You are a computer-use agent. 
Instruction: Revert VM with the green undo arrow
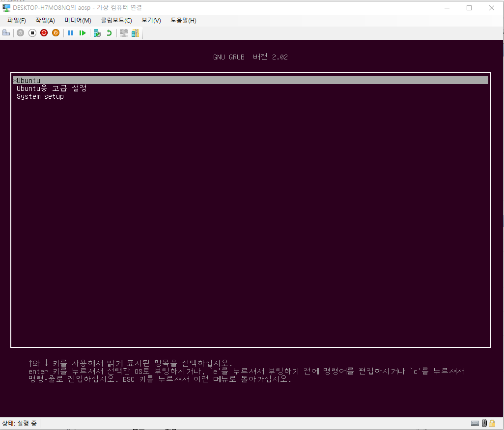click(x=109, y=33)
